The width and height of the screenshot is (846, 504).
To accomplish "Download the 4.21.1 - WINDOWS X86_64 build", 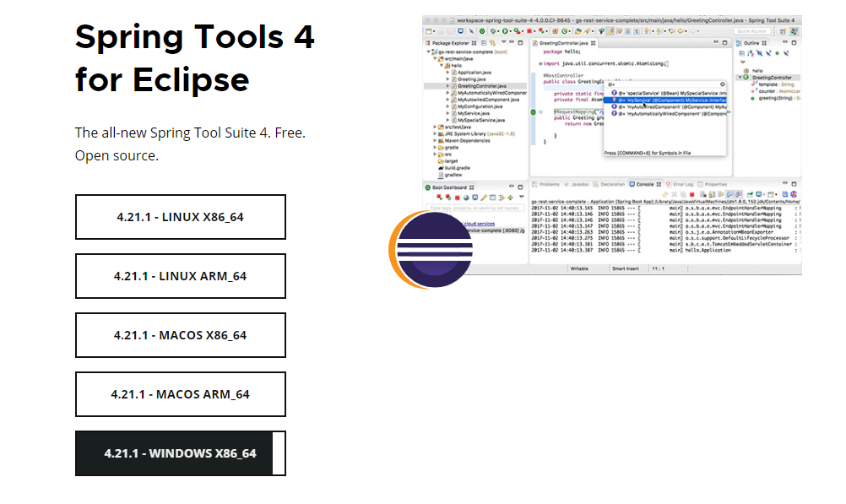I will tap(180, 453).
